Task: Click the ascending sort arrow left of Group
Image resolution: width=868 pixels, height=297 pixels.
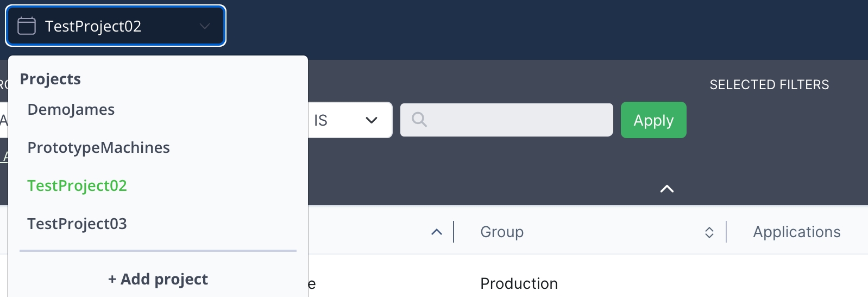Action: coord(436,232)
